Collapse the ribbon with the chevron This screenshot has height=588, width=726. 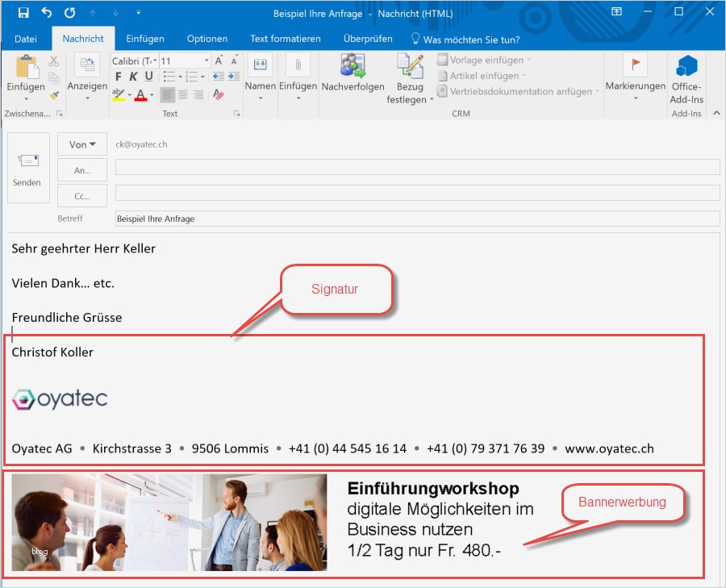[x=716, y=113]
